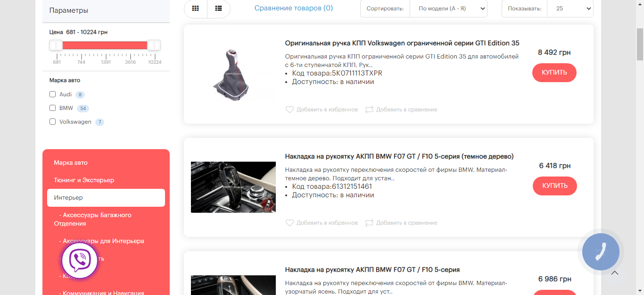Click compare icon for dark wood BMW trim

(x=369, y=223)
